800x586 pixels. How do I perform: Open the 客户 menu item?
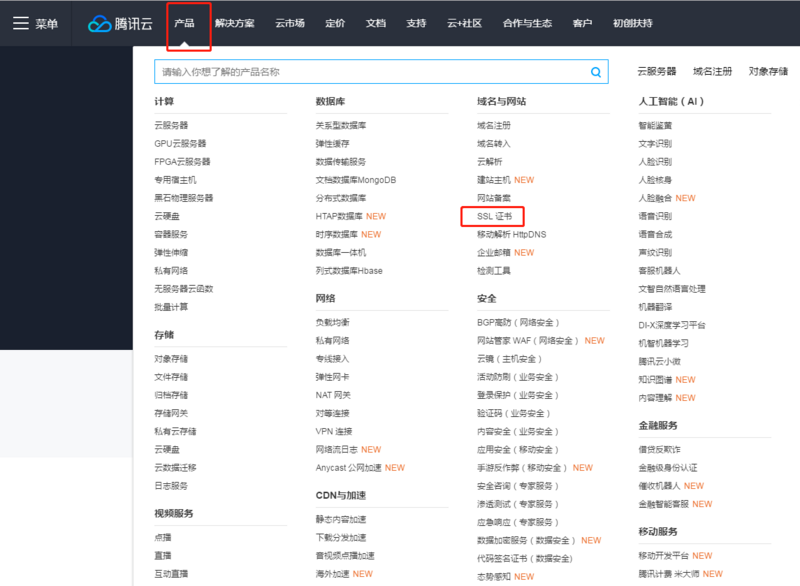(582, 23)
